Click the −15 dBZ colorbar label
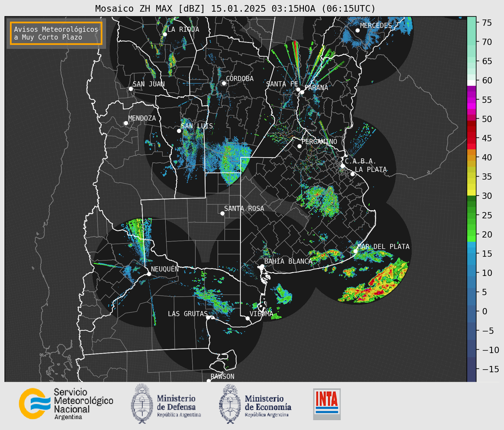This screenshot has width=504, height=430. tap(490, 369)
